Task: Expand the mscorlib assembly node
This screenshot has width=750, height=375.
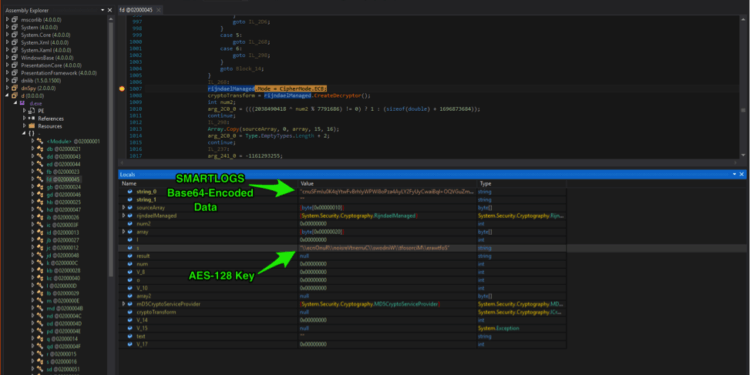Action: (7, 20)
